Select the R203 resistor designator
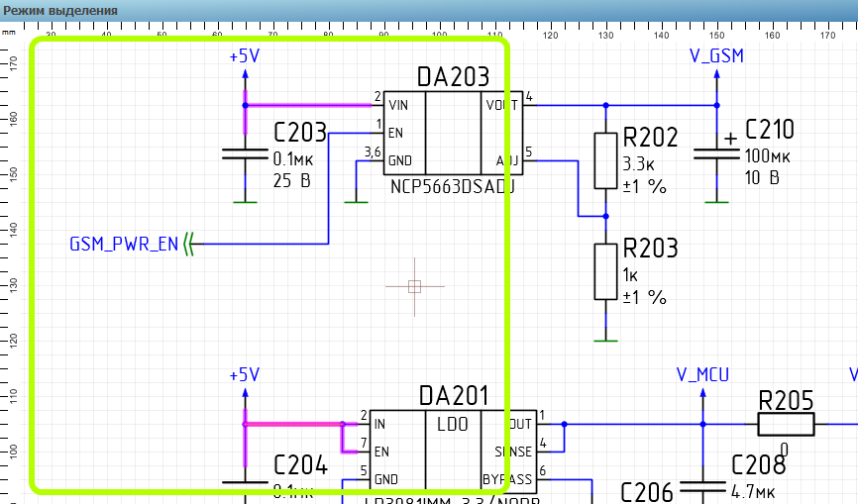The height and width of the screenshot is (504, 858). (x=651, y=249)
